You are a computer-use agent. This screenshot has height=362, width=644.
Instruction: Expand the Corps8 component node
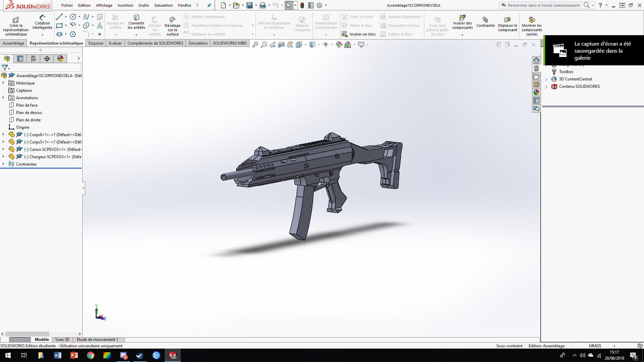point(3,134)
